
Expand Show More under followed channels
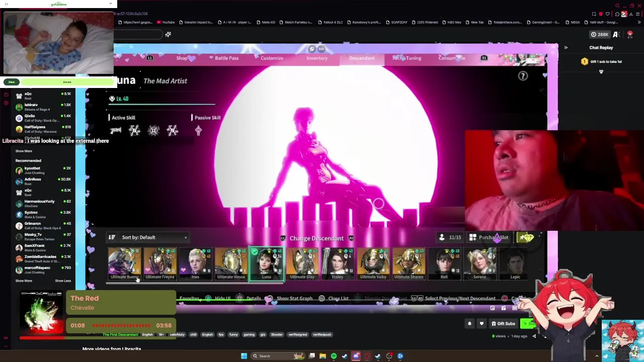click(x=24, y=151)
